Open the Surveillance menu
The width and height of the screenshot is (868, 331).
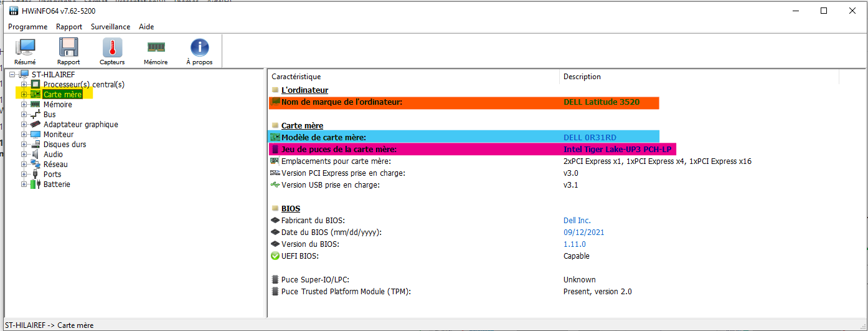pyautogui.click(x=110, y=27)
